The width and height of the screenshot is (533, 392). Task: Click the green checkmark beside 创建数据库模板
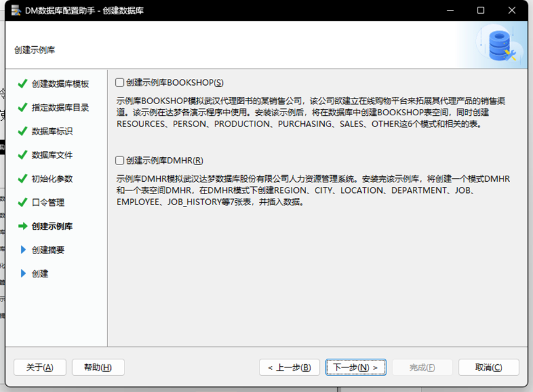pos(22,84)
